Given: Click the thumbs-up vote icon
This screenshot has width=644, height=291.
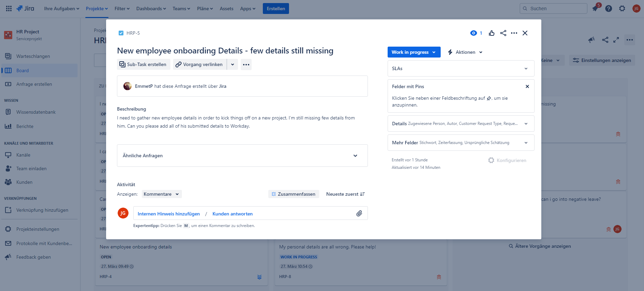Looking at the screenshot, I should (491, 33).
